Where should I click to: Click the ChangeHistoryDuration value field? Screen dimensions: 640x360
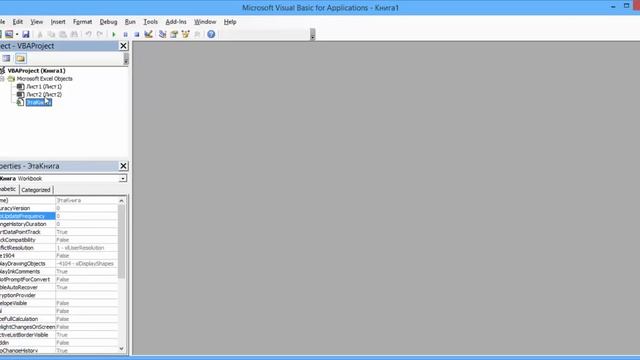[87, 224]
